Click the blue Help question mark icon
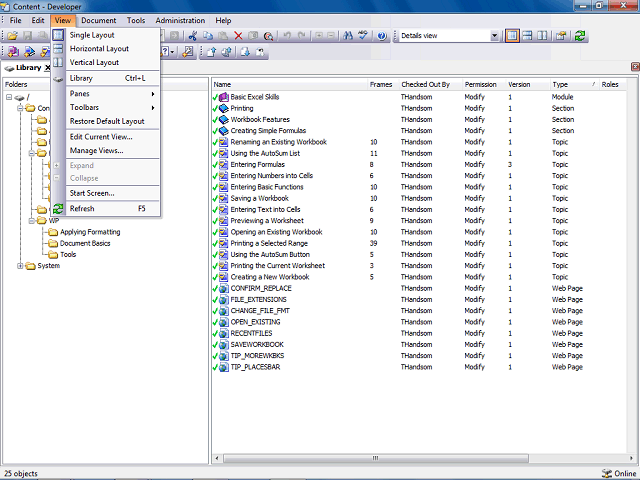Viewport: 640px width, 480px height. point(382,36)
